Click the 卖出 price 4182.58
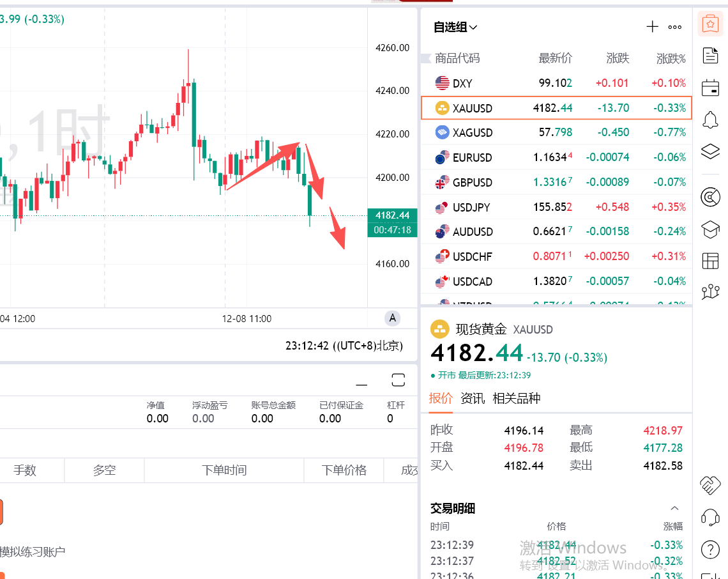Viewport: 728px width, 579px height. [663, 466]
